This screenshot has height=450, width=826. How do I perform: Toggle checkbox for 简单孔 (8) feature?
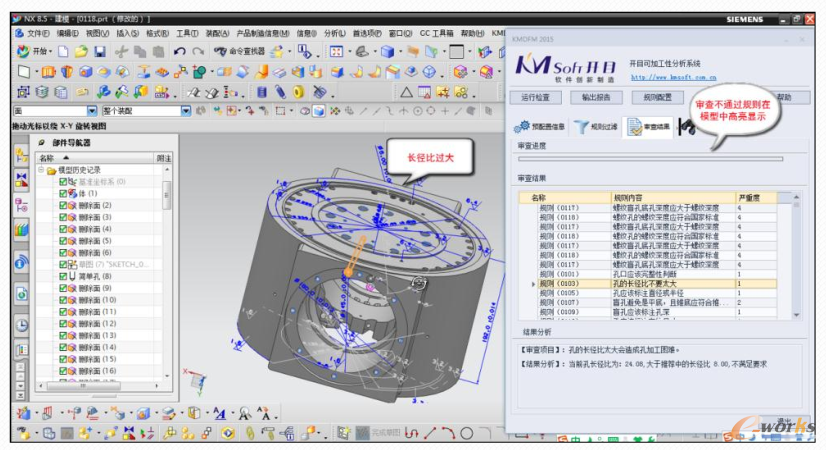click(x=62, y=276)
